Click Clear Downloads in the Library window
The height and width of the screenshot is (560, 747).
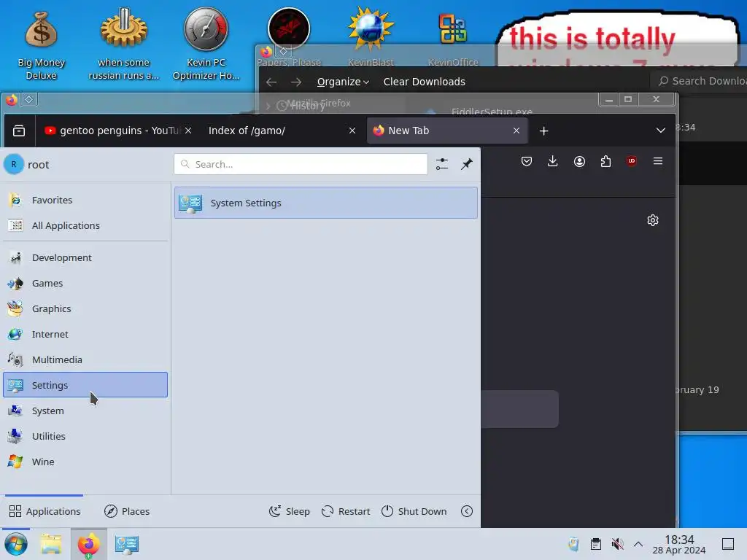tap(425, 82)
